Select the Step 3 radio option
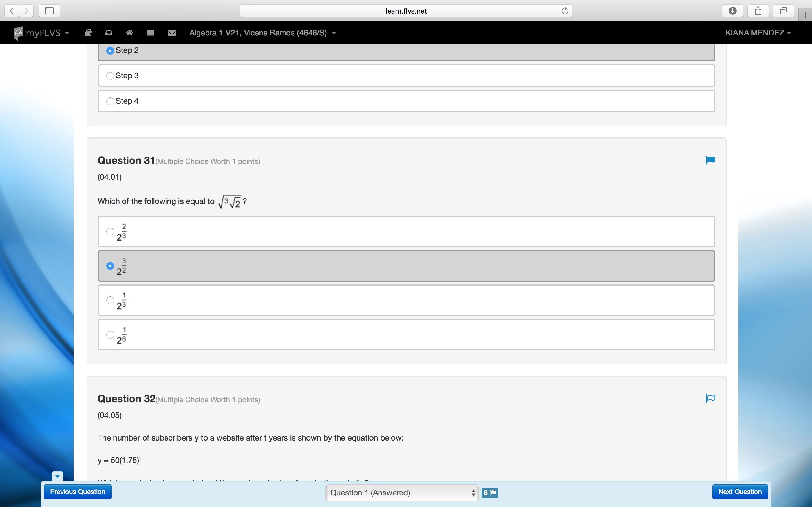This screenshot has width=812, height=507. pyautogui.click(x=110, y=76)
